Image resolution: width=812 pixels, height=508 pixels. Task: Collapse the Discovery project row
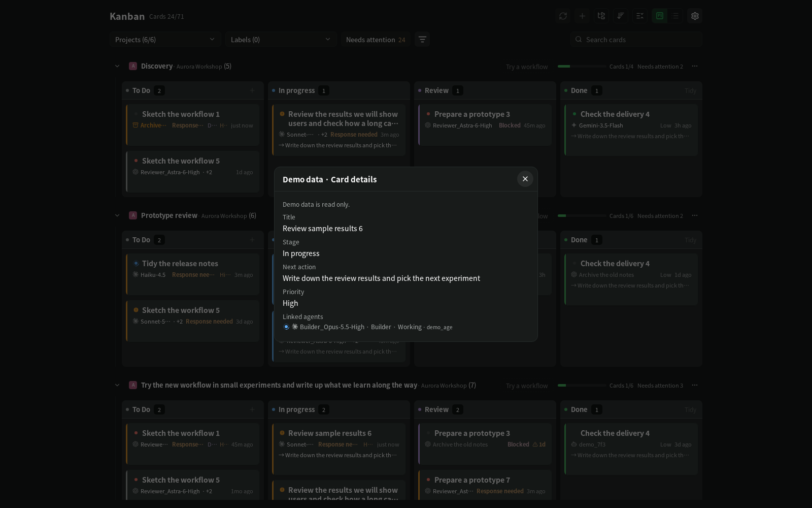pos(117,66)
